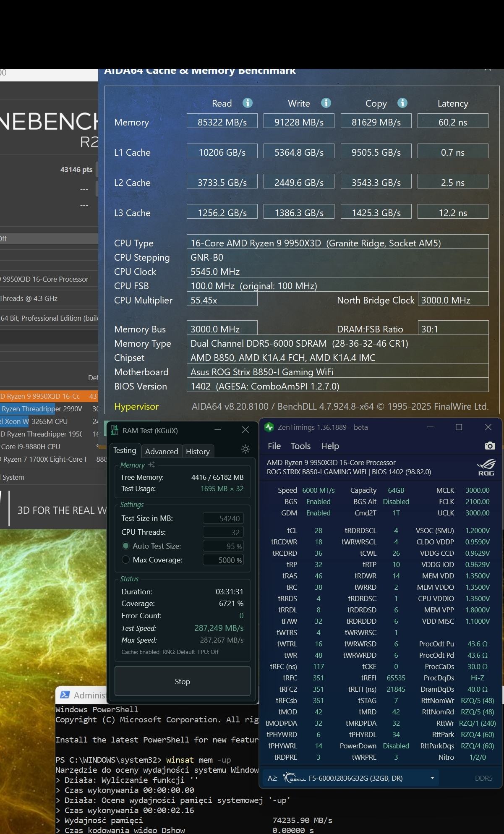This screenshot has height=834, width=504.
Task: Open the Help menu in ZenTimings
Action: [x=330, y=446]
